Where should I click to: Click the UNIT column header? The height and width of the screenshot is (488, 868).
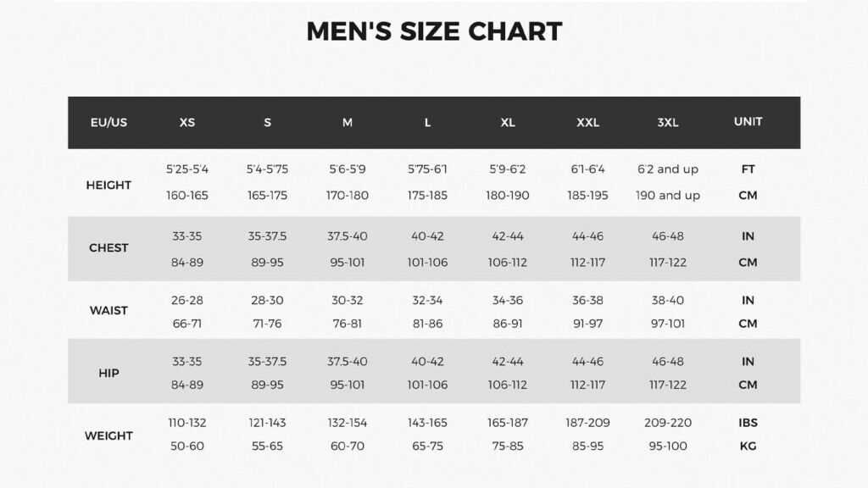pyautogui.click(x=748, y=121)
